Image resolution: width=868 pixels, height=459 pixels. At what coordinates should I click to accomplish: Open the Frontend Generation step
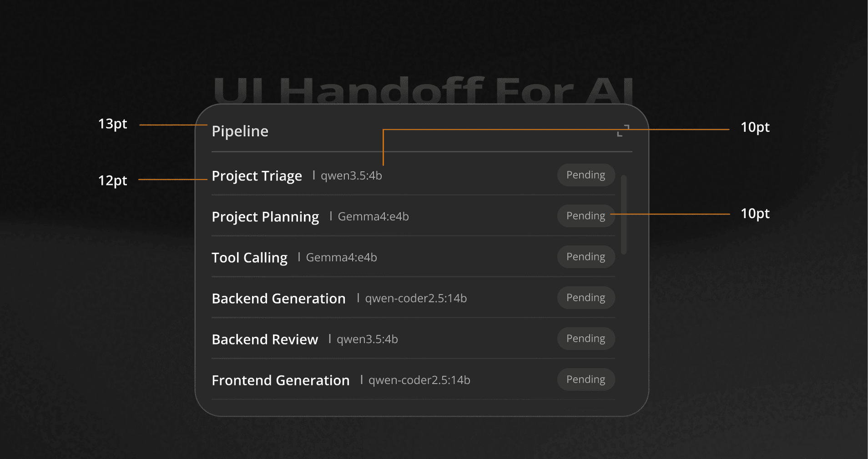280,380
